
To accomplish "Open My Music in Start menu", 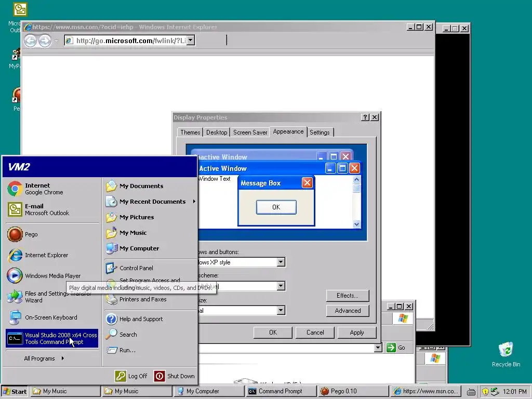I will pyautogui.click(x=151, y=233).
